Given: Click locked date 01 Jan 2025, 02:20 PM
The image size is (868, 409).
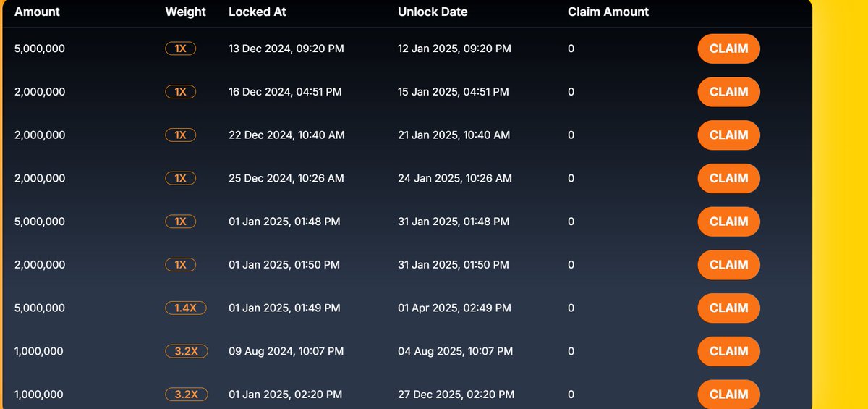Looking at the screenshot, I should click(286, 395).
